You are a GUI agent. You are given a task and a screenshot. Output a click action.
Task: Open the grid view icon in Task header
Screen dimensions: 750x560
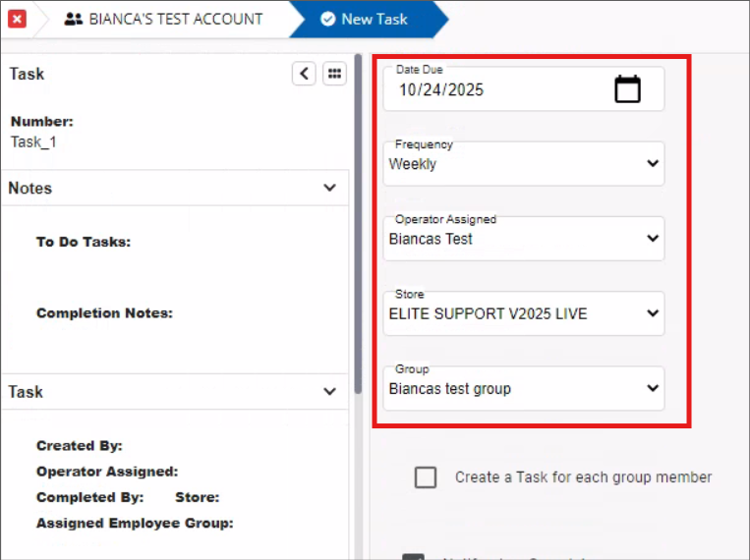334,74
